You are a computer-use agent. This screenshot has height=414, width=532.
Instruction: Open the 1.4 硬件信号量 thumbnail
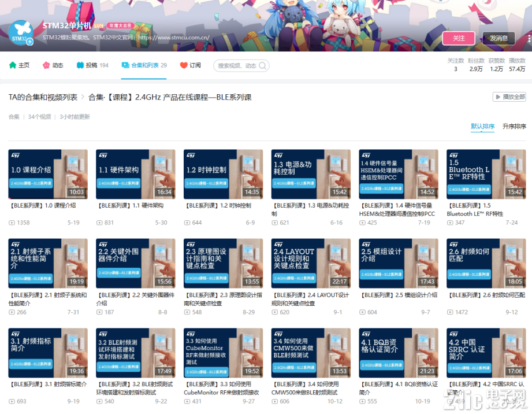(399, 174)
